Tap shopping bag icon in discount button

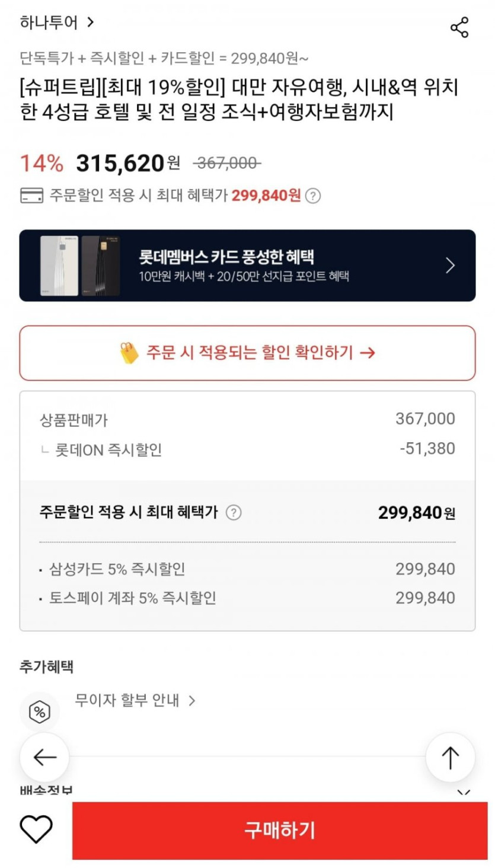[129, 353]
